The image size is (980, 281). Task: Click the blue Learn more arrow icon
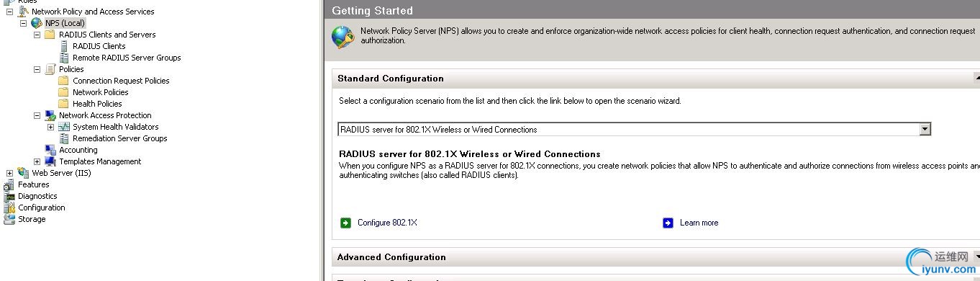pyautogui.click(x=668, y=223)
